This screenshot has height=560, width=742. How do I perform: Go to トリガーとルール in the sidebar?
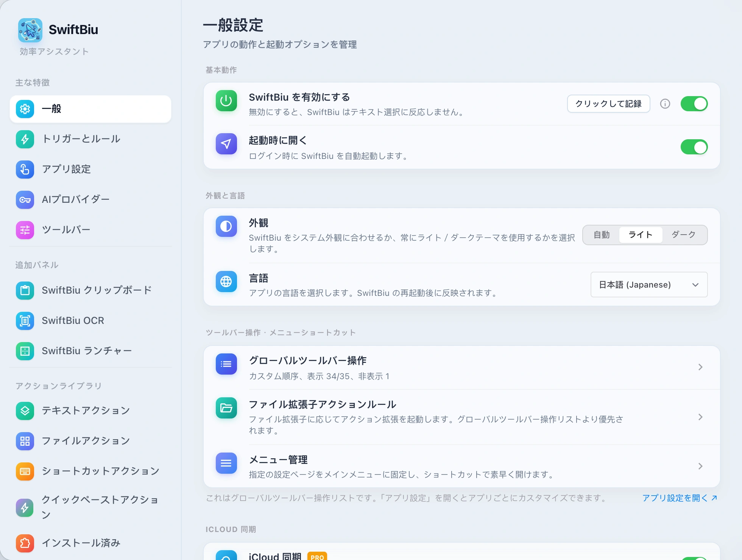[90, 139]
